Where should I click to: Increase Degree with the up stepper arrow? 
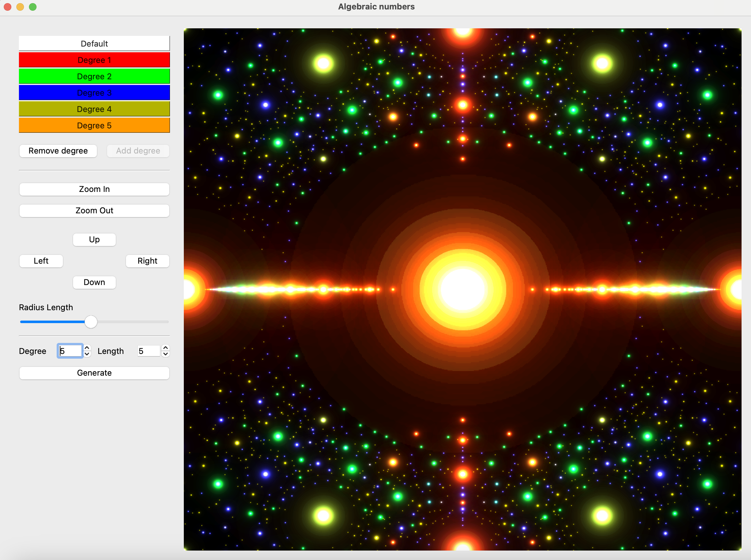coord(87,348)
